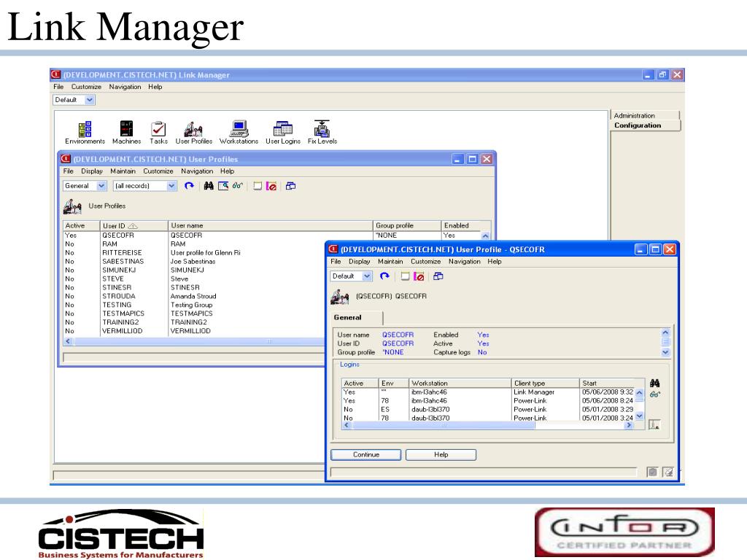Screen dimensions: 747x560
Task: Click left scroll arrow of User Profiles list
Action: pos(68,341)
